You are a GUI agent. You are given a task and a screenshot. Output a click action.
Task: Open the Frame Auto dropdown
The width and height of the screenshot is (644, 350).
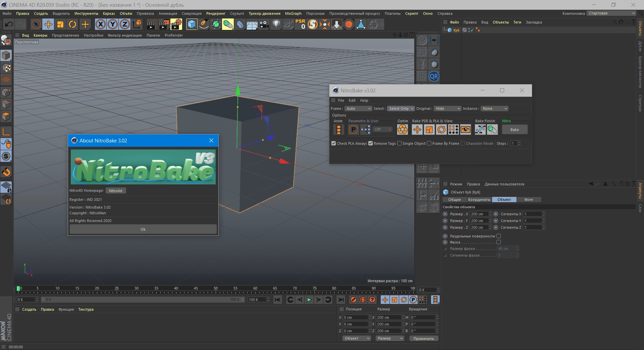358,108
